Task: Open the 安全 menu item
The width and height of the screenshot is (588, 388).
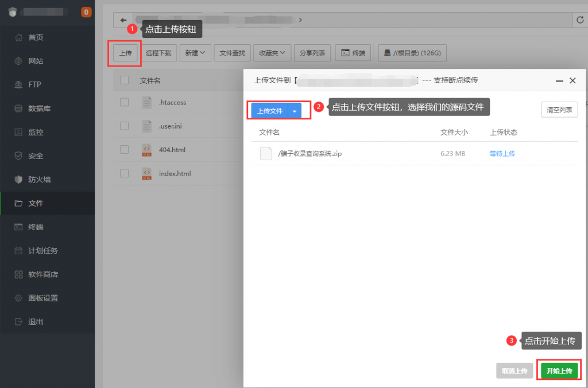Action: 47,156
